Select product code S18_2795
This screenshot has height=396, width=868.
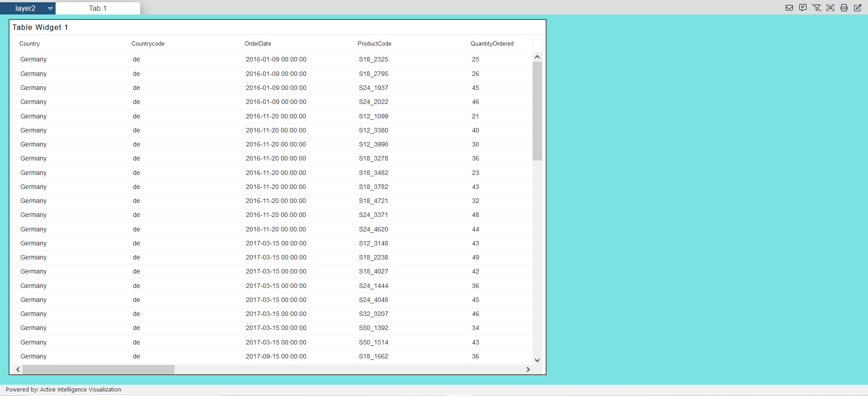(x=373, y=74)
